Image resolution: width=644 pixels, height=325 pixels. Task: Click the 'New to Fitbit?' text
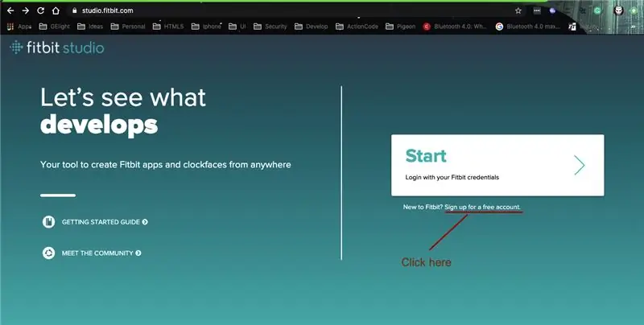pos(423,208)
